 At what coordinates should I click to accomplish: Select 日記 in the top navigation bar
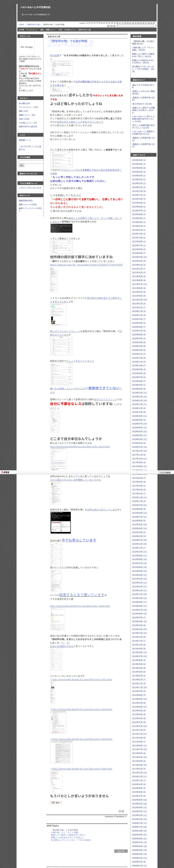click(60, 30)
